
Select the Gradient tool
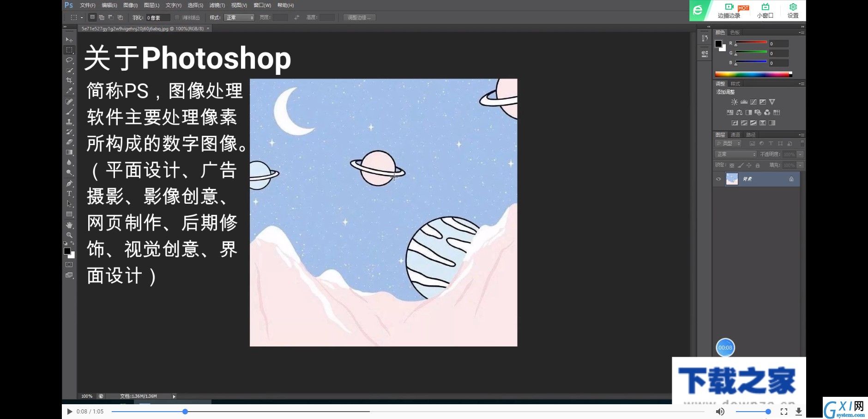[69, 152]
